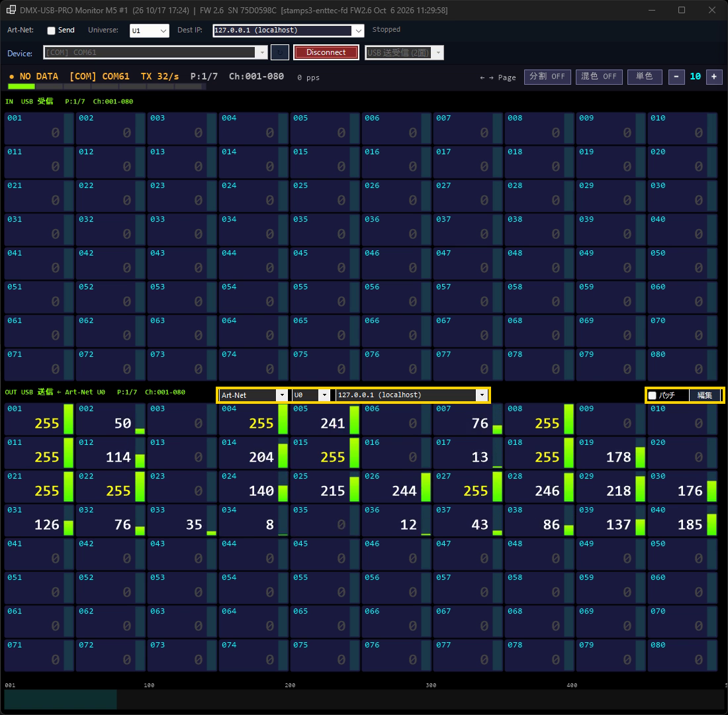Click the green active page indicator segment
This screenshot has width=728, height=715.
(21, 87)
